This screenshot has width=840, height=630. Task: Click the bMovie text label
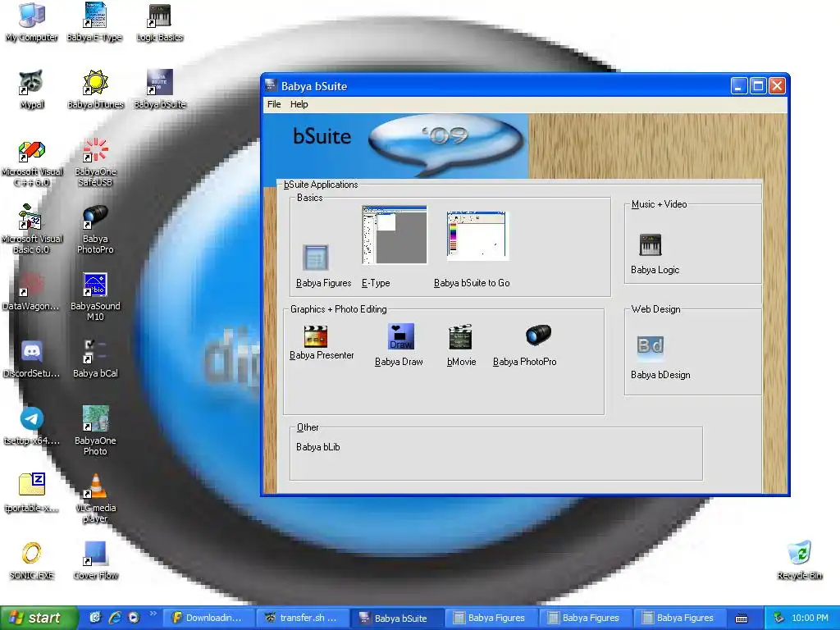coord(461,362)
